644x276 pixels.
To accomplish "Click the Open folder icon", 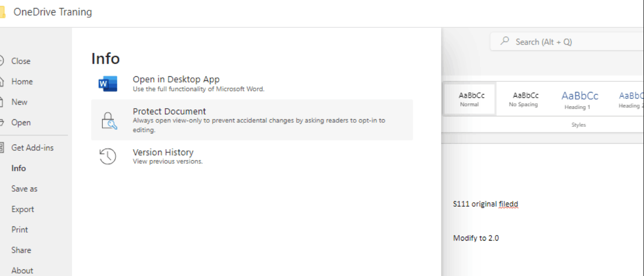I will coord(2,122).
